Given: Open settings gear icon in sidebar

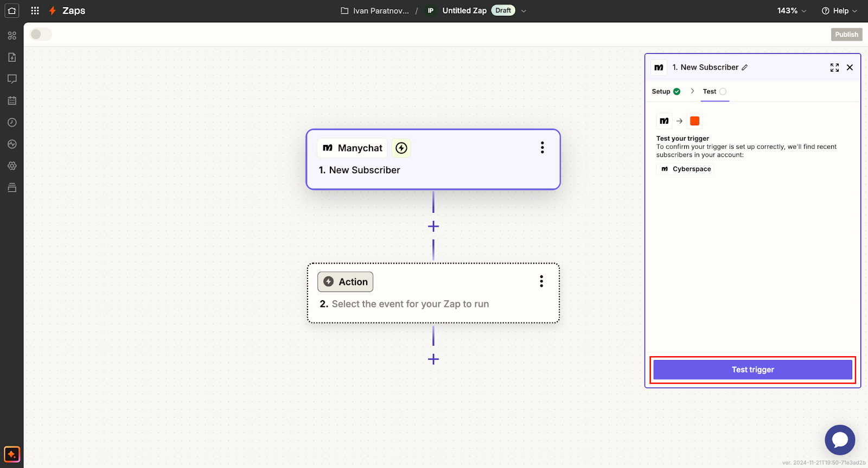Looking at the screenshot, I should click(12, 166).
